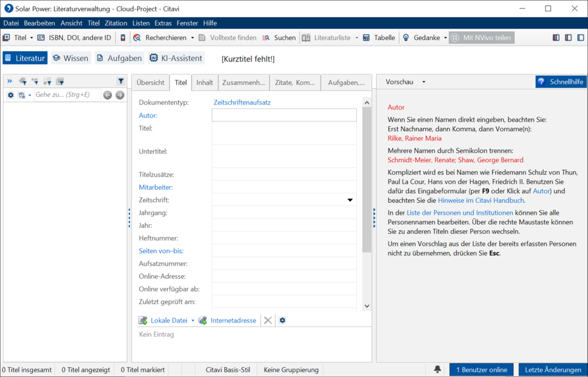Expand the Gedanke dropdown arrow
The width and height of the screenshot is (588, 377).
[445, 38]
